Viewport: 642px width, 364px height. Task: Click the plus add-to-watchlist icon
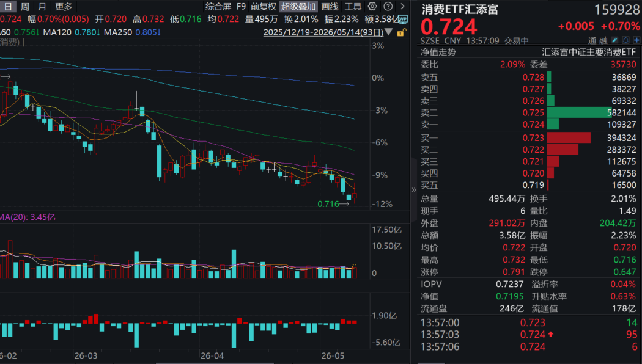pos(636,40)
